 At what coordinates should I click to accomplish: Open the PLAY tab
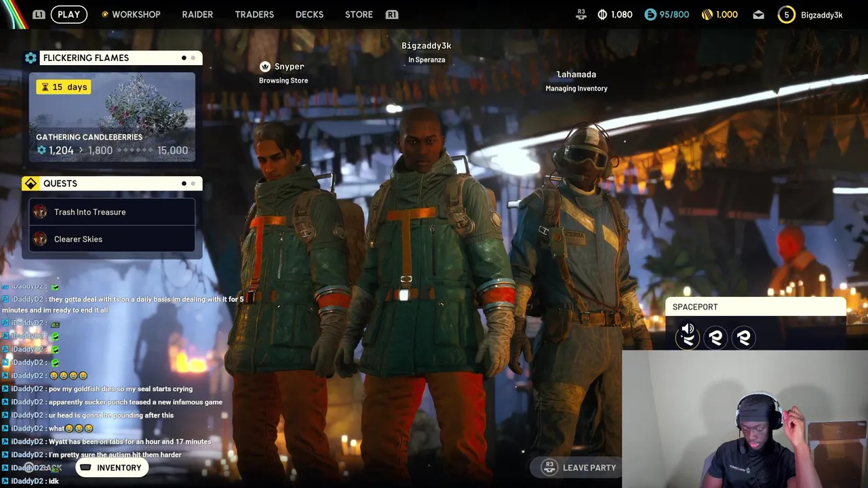click(68, 14)
